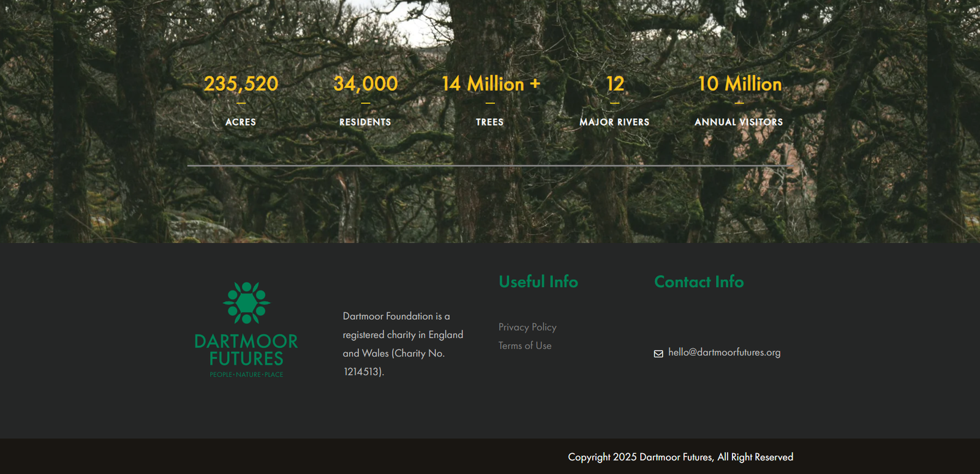
Task: Click the Copyright 2025 Dartmoor Futures notice
Action: pyautogui.click(x=680, y=457)
